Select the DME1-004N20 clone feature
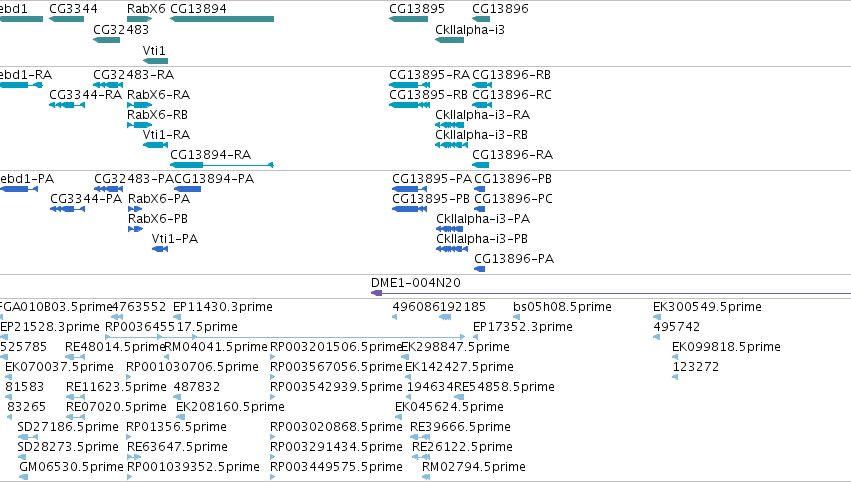851x482 pixels. click(611, 293)
